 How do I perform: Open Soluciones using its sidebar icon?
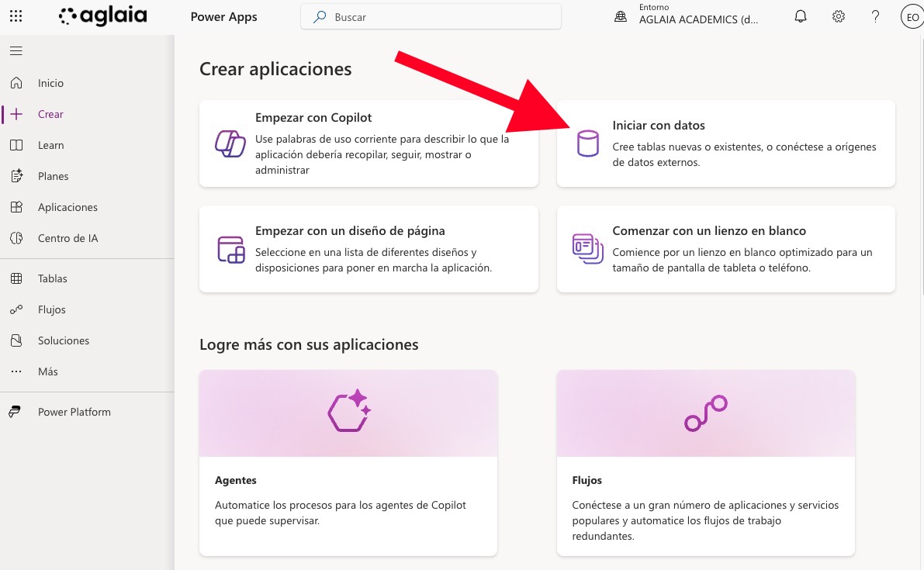(x=17, y=340)
